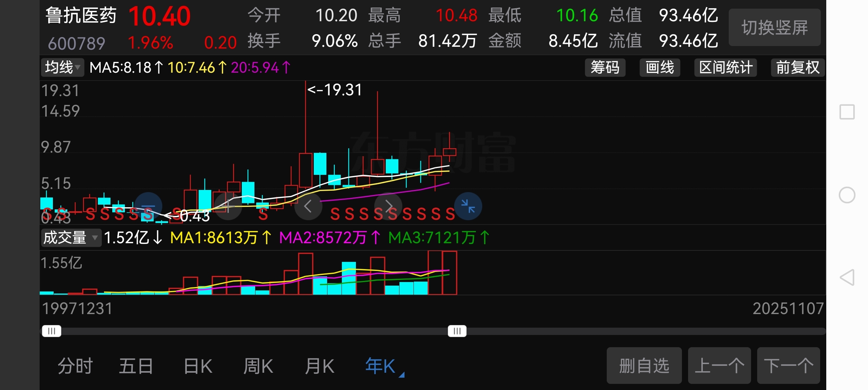The height and width of the screenshot is (390, 868).
Task: Switch to the 日K tab
Action: pos(198,366)
